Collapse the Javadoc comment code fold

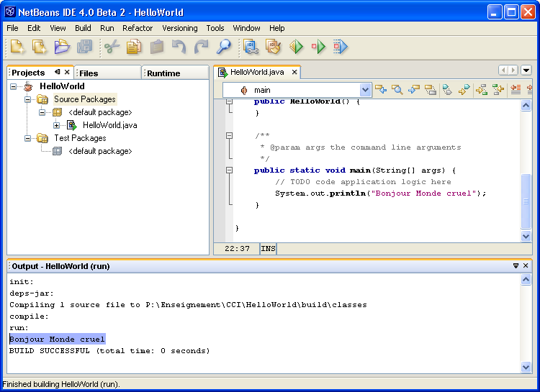coord(230,136)
